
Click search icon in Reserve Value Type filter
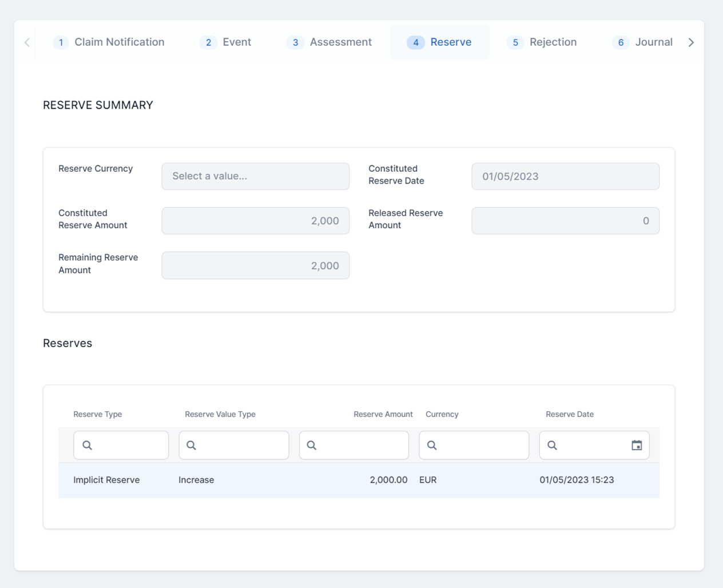[x=191, y=445]
